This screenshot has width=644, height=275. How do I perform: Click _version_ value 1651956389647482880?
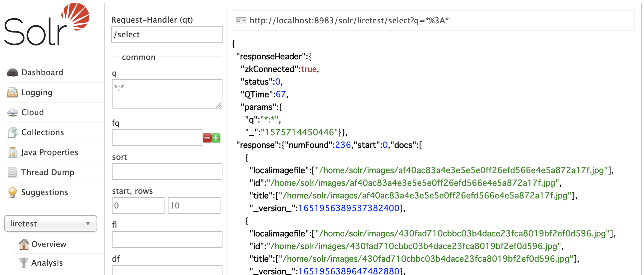pos(349,271)
